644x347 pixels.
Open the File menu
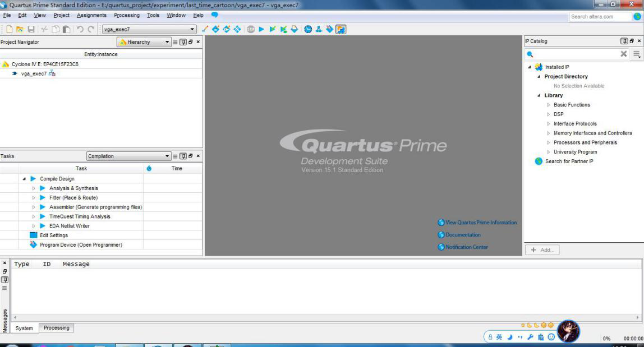pos(7,15)
